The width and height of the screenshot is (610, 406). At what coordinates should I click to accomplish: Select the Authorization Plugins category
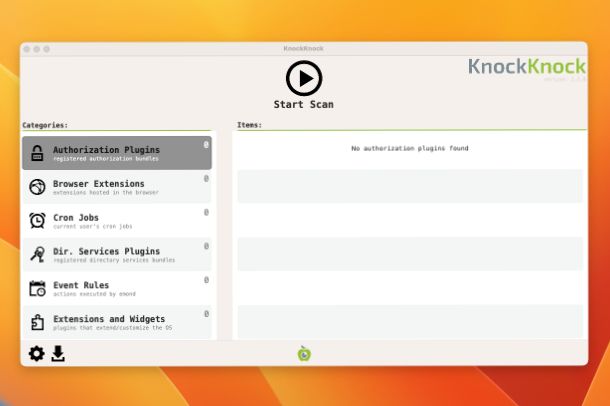117,153
